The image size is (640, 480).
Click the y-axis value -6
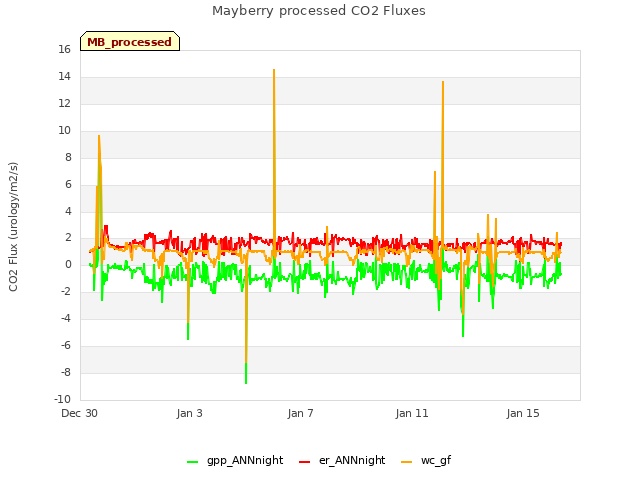pyautogui.click(x=65, y=346)
